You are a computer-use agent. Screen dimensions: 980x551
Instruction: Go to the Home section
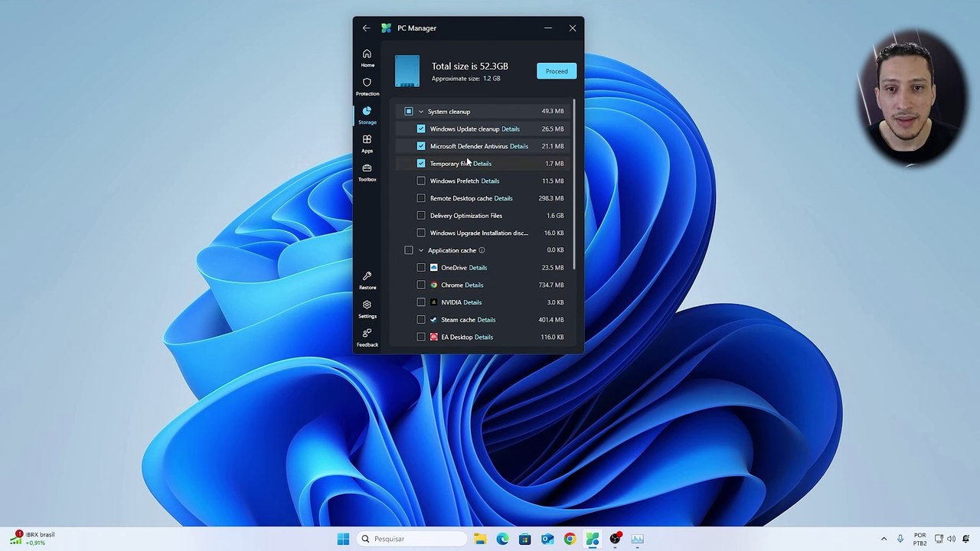(367, 58)
